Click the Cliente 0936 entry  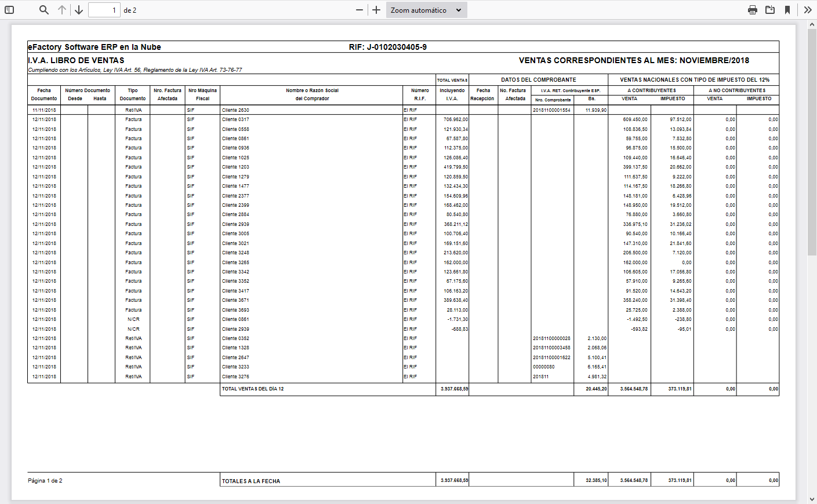[x=235, y=148]
